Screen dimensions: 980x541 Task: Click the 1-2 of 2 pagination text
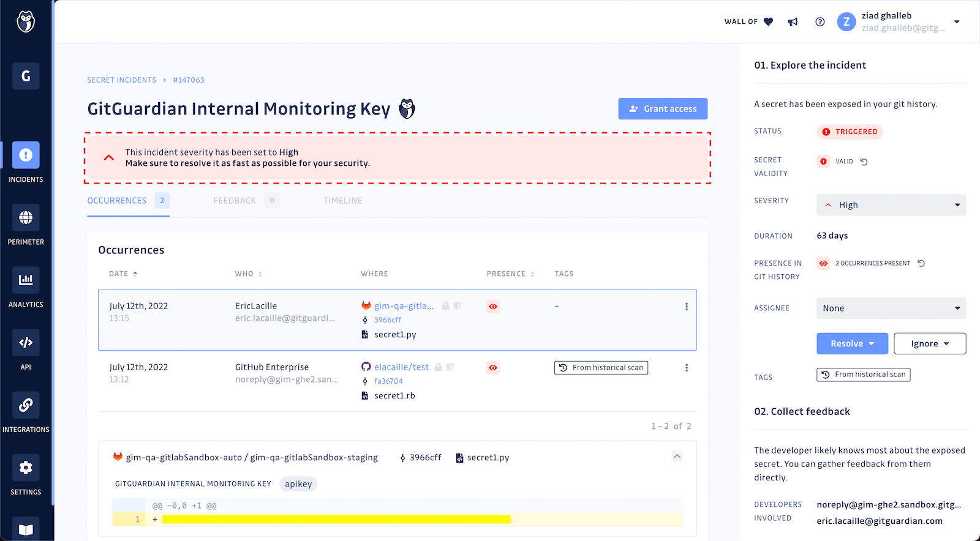pos(671,427)
